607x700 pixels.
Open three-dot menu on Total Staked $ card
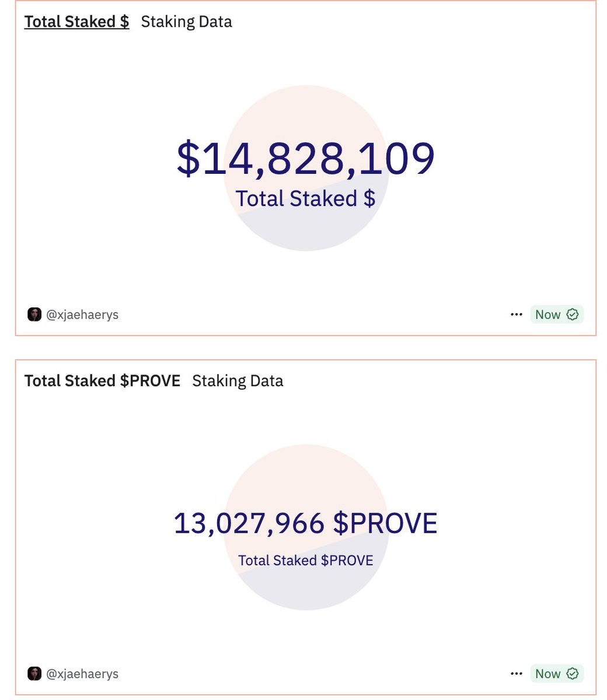pos(516,314)
